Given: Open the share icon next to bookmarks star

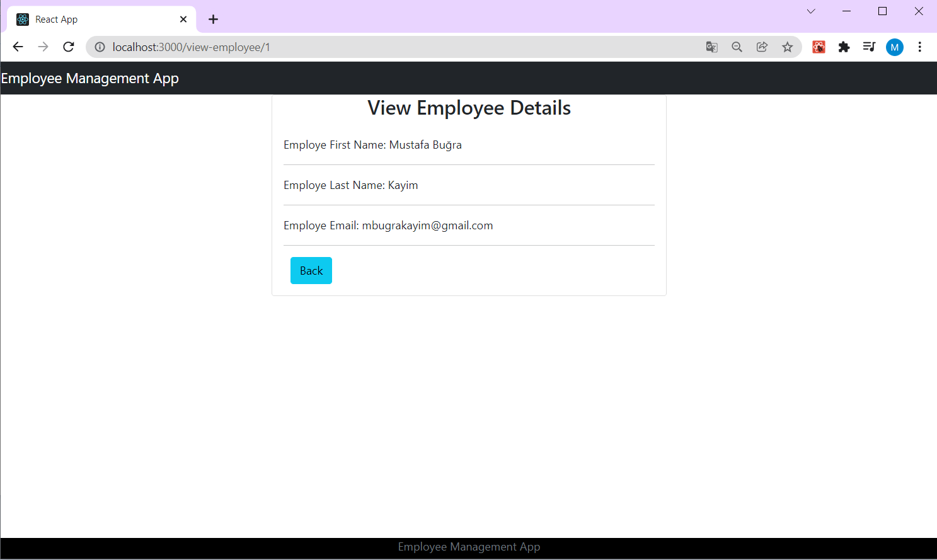Looking at the screenshot, I should point(762,47).
